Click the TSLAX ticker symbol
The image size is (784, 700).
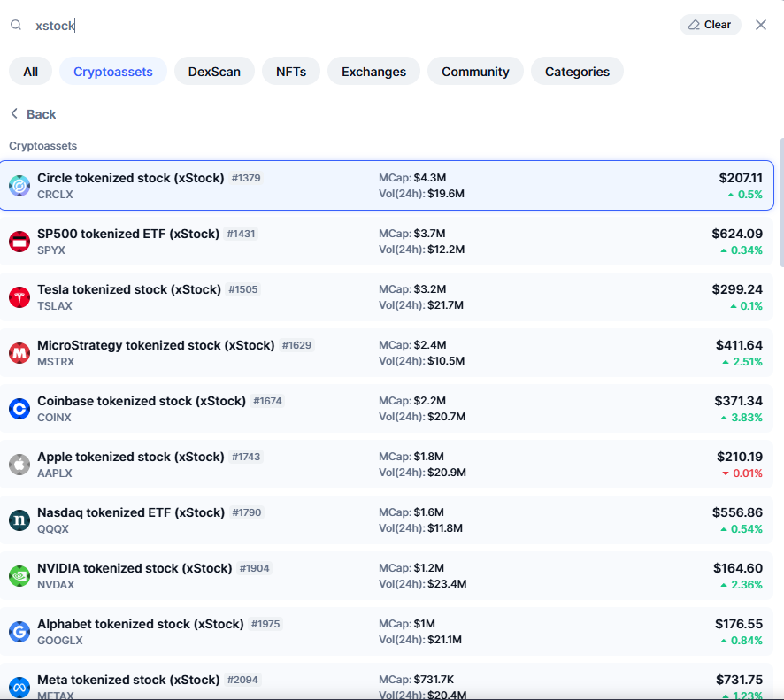tap(55, 306)
